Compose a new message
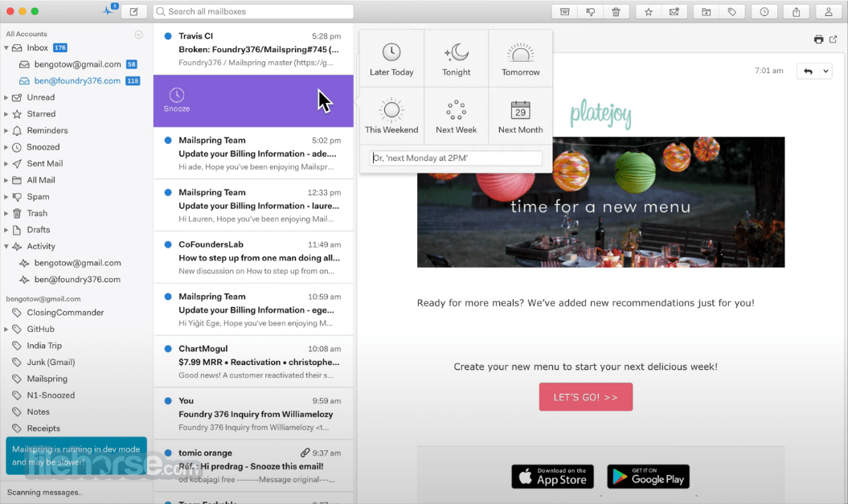Viewport: 848px width, 504px height. point(134,11)
